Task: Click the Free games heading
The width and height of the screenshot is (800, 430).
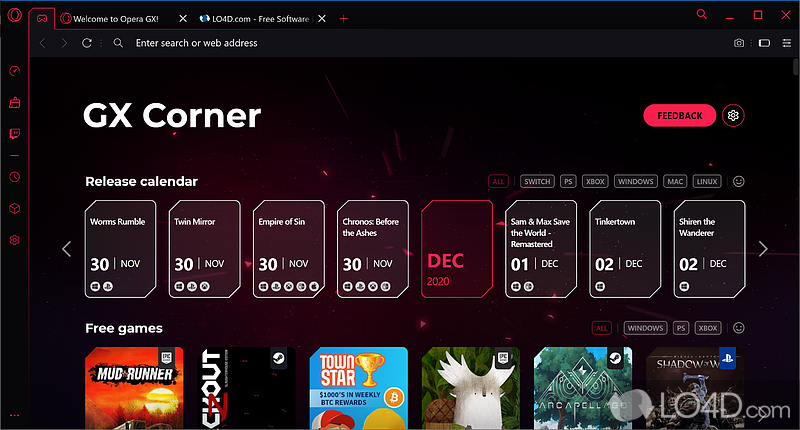Action: pyautogui.click(x=124, y=328)
